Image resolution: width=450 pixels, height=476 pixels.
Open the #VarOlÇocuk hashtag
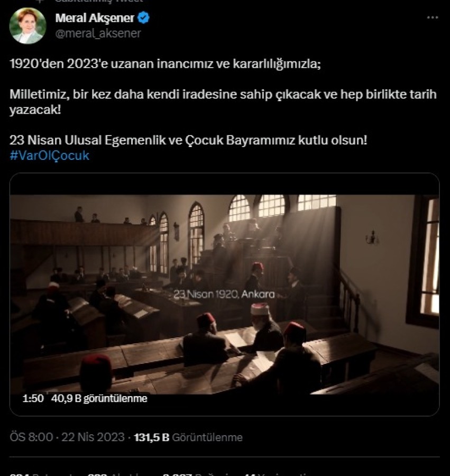point(49,155)
